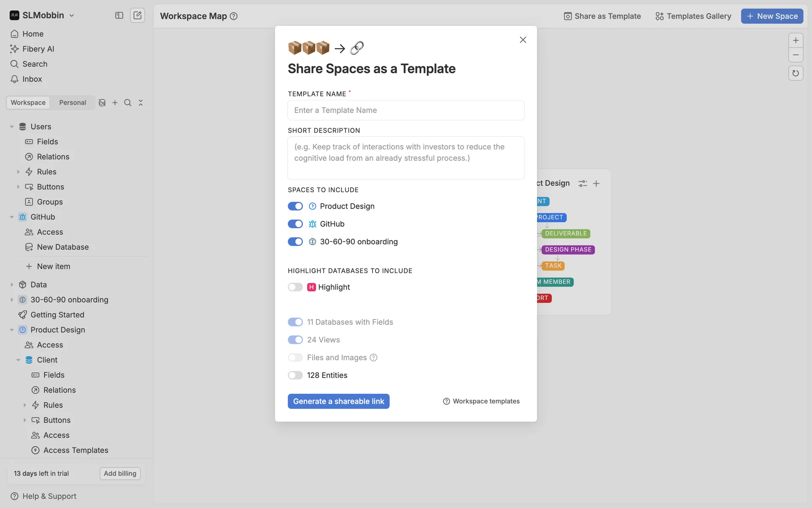
Task: Close the Share Spaces dialog
Action: [x=523, y=40]
